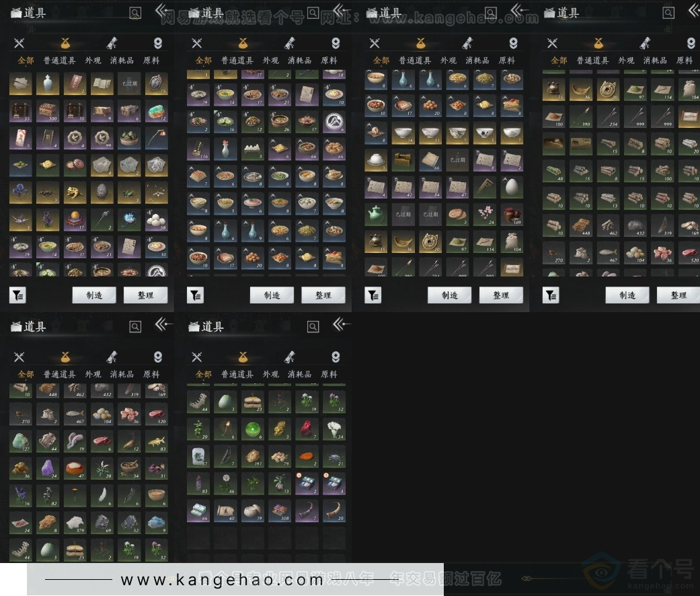Screen dimensions: 700x596
Task: Pick the ivory horn with count 20
Action: [x=334, y=512]
